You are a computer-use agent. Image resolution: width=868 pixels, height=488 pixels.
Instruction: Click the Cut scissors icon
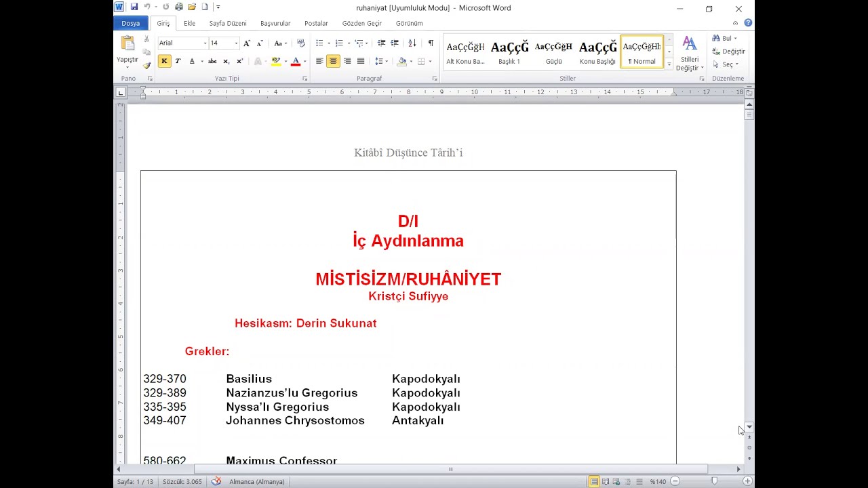[x=146, y=39]
